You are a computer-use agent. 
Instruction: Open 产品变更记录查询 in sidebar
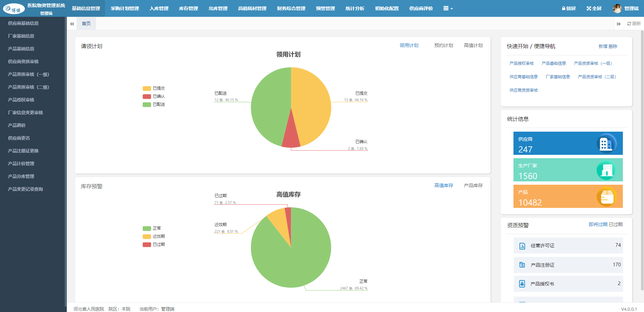coord(26,189)
